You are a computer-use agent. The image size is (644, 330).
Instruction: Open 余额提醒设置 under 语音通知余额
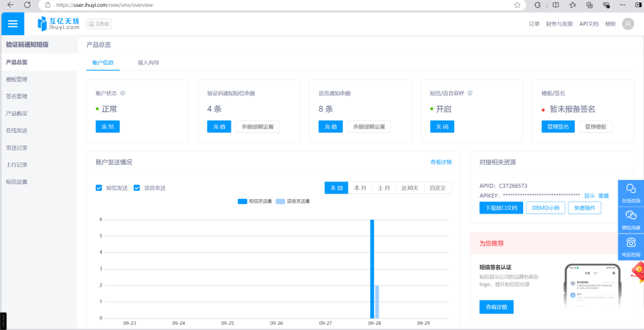tap(369, 127)
